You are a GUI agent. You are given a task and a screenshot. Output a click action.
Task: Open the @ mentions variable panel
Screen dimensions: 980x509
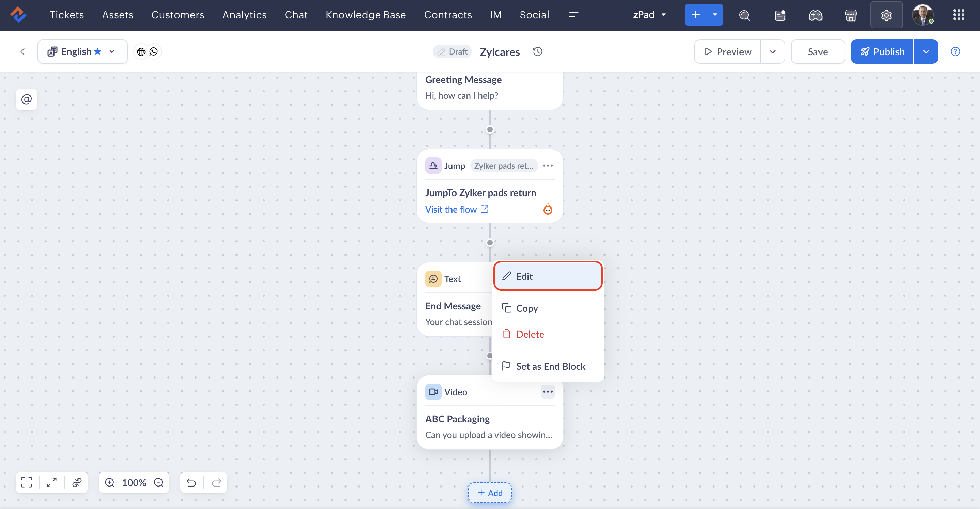point(26,99)
